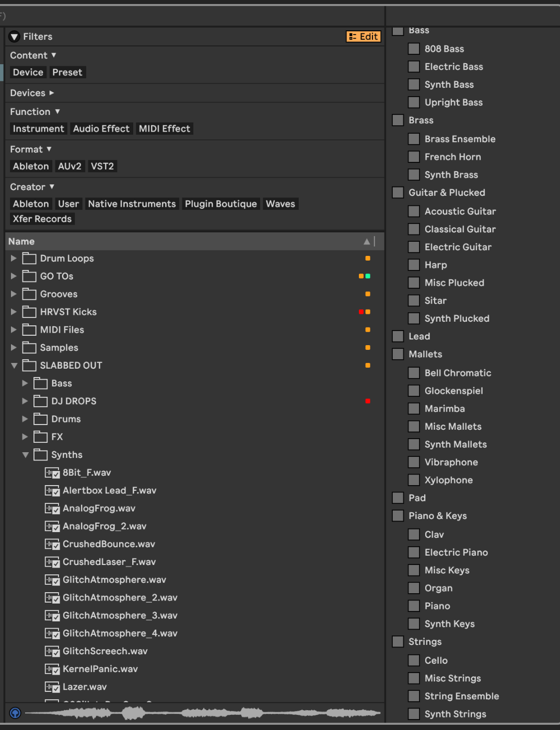Expand the Bass folder under SLABBED OUT

click(x=25, y=383)
